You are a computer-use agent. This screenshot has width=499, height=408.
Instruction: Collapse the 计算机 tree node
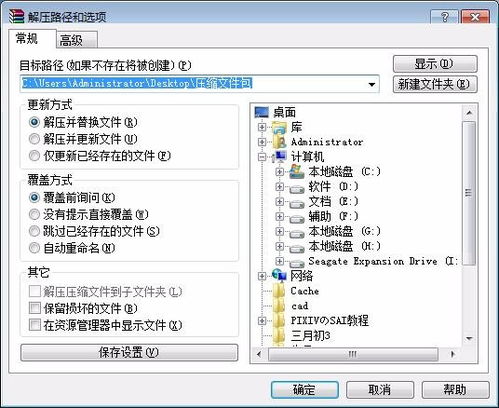point(262,157)
